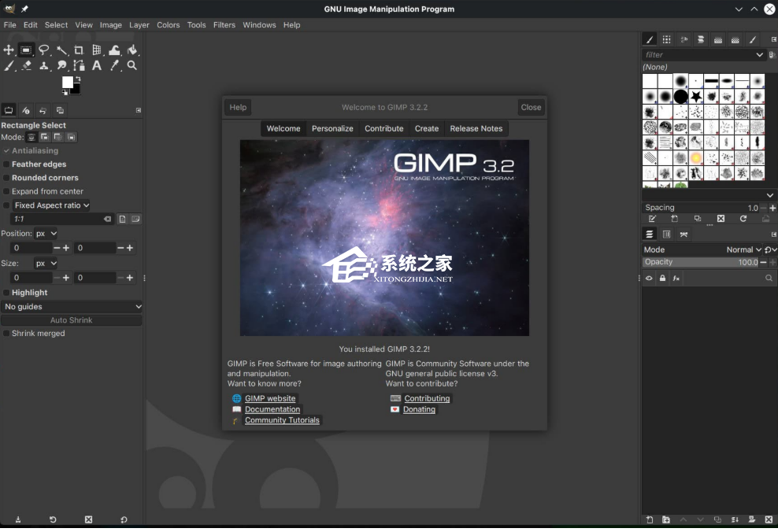This screenshot has width=778, height=532.
Task: Clear the 1:1 aspect ratio entry
Action: pyautogui.click(x=107, y=219)
